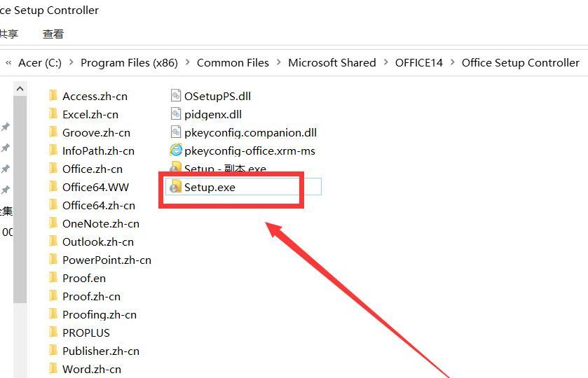The width and height of the screenshot is (588, 378).
Task: Click the Publisher.zh-cn folder icon
Action: click(53, 350)
